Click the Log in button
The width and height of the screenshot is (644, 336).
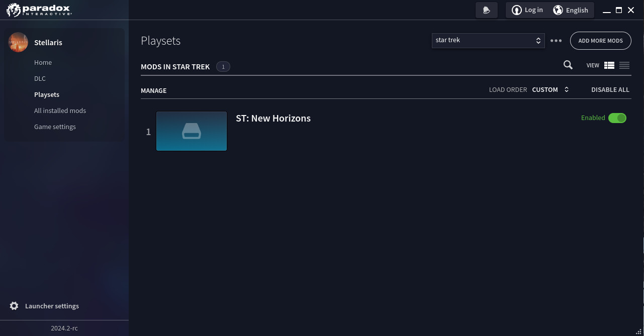point(527,10)
